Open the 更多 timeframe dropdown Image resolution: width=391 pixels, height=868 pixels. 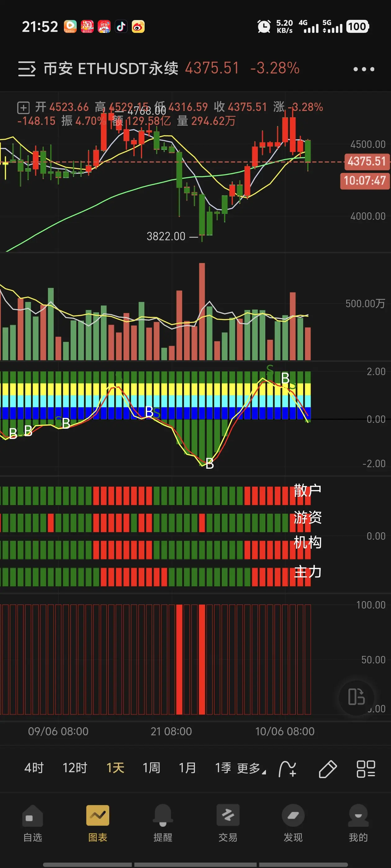(x=251, y=768)
